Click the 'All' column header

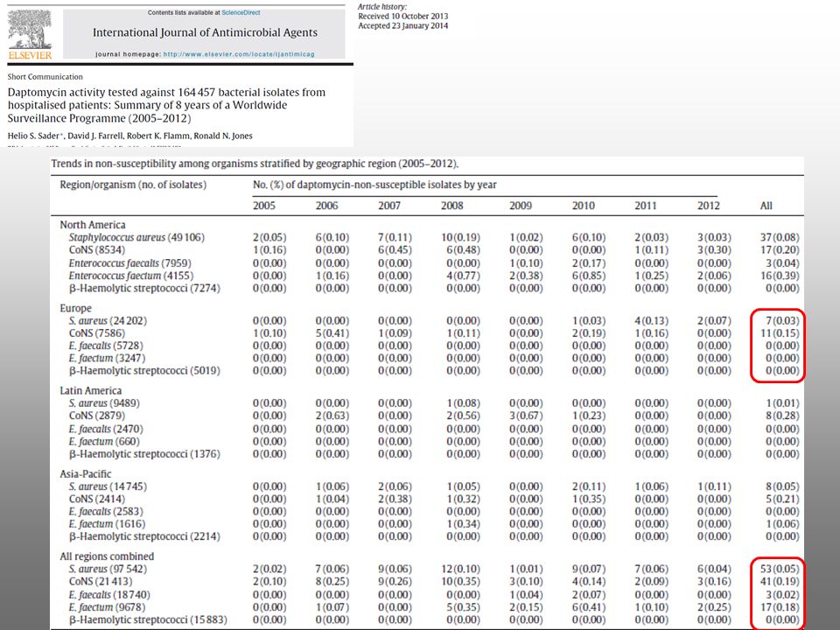point(766,206)
